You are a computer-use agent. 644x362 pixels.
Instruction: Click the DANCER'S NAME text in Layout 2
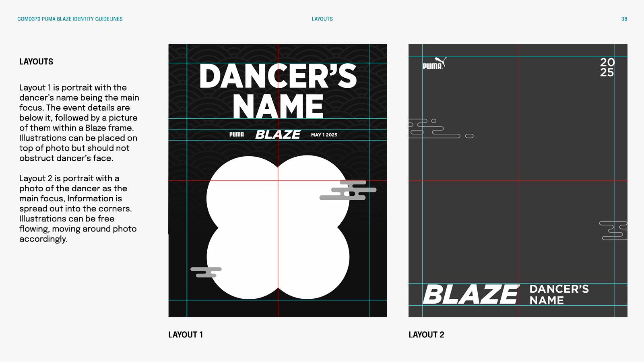tap(559, 295)
